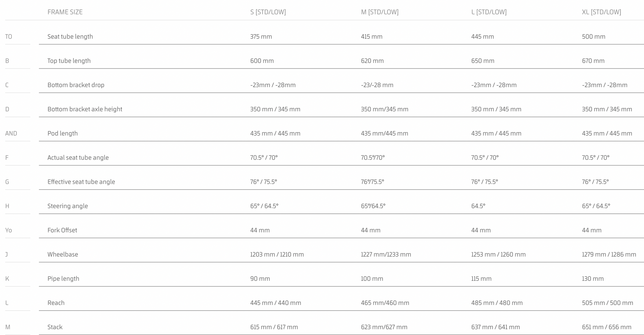Click the Seat tube length row label
Viewport: 644px width, 335px height.
pos(70,36)
